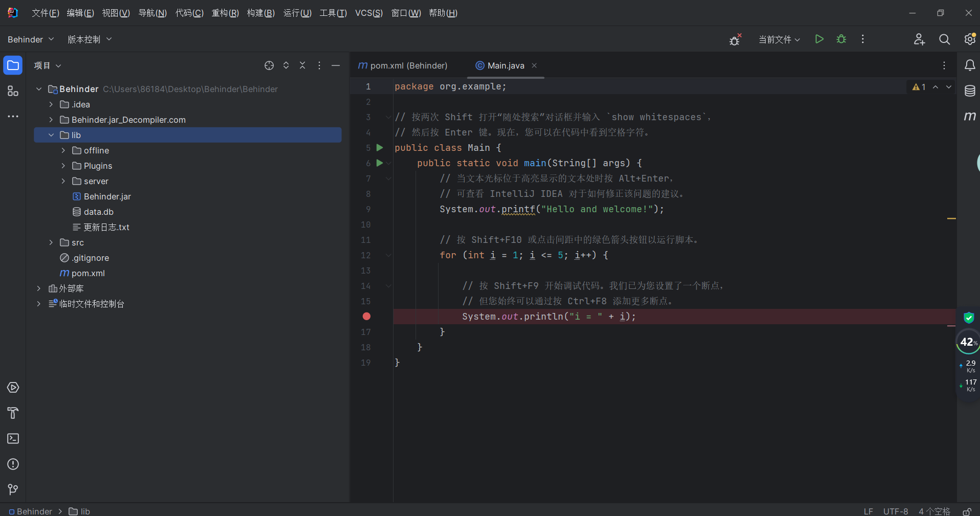Change UTF-8 file encoding in status bar
980x516 pixels.
[896, 511]
